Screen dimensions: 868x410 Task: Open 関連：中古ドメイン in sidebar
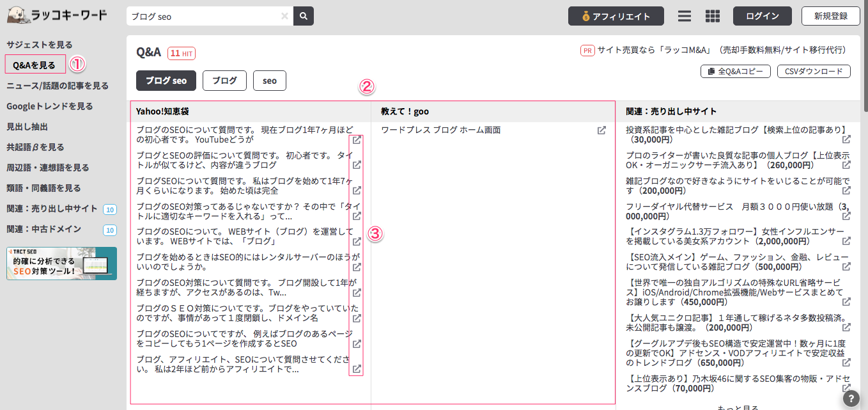[43, 229]
